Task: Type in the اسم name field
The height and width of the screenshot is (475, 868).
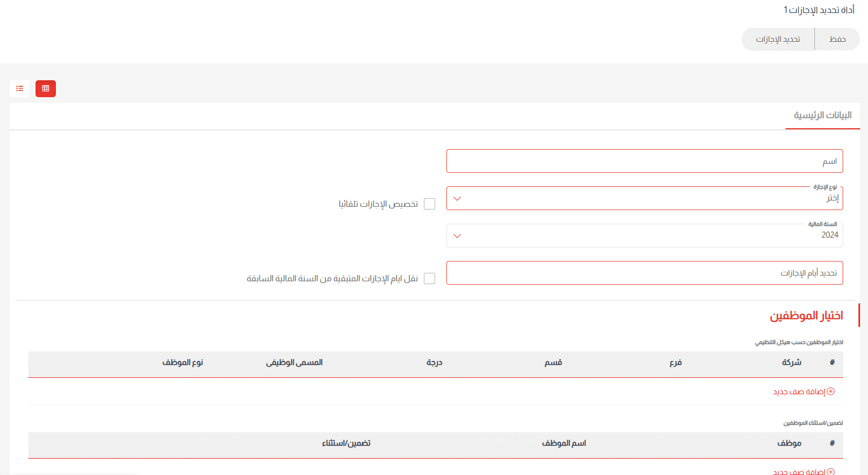Action: coord(644,161)
